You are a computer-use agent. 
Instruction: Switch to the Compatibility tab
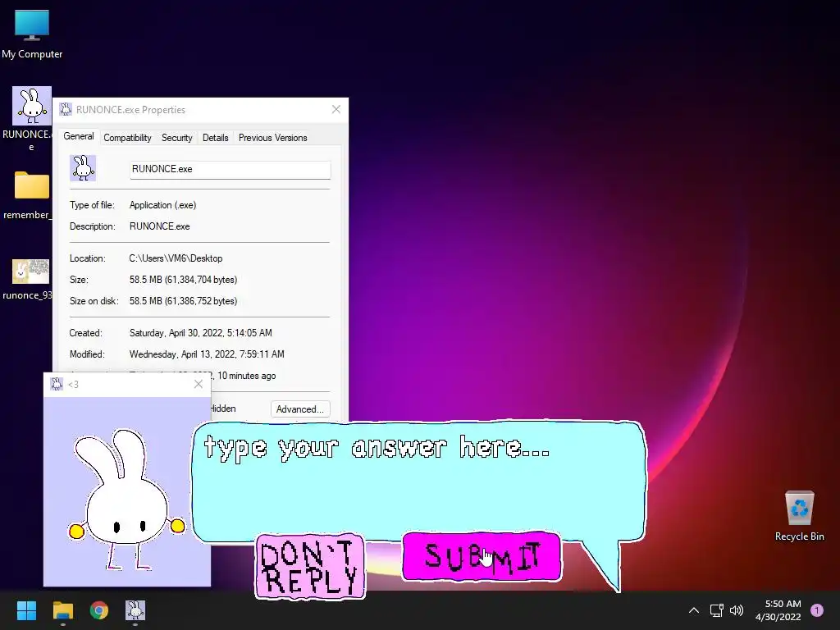tap(127, 138)
